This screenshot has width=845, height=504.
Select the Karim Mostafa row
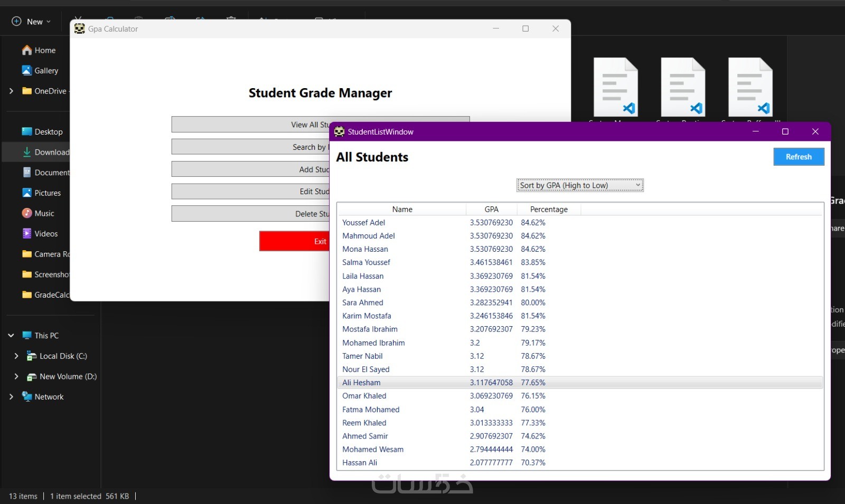[580, 316]
